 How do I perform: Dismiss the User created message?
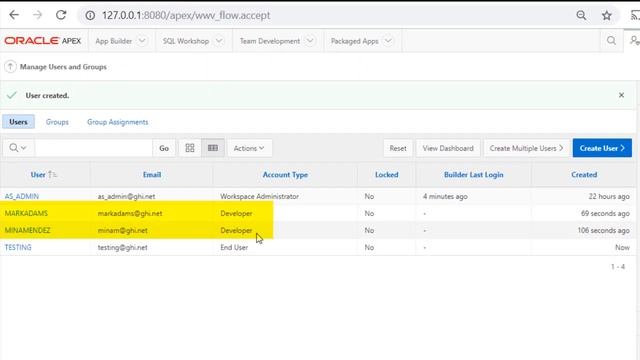(621, 95)
